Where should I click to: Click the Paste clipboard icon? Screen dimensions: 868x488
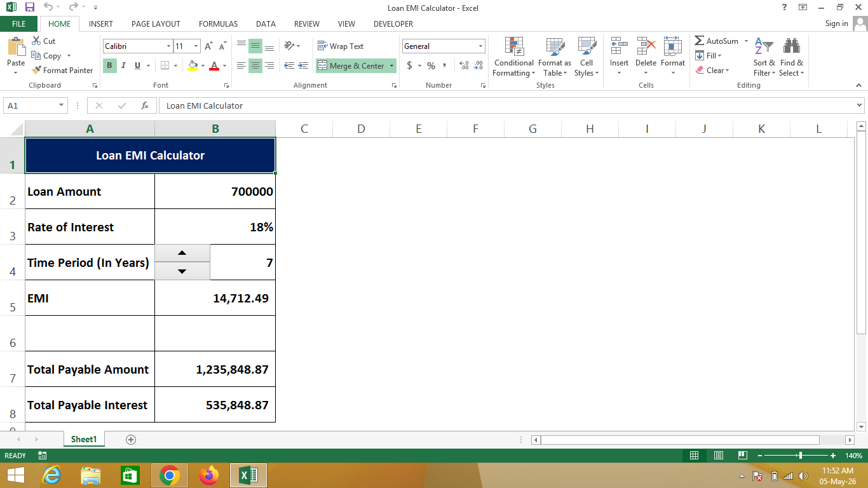tap(16, 47)
